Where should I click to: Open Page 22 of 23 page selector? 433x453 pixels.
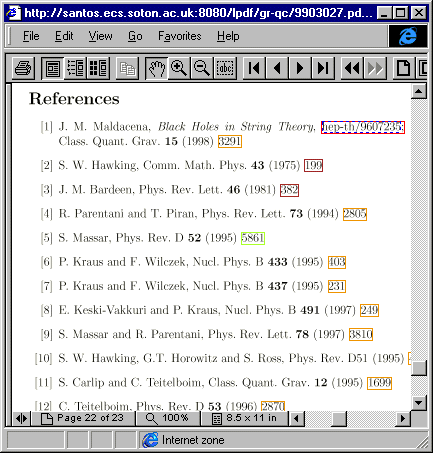point(83,418)
